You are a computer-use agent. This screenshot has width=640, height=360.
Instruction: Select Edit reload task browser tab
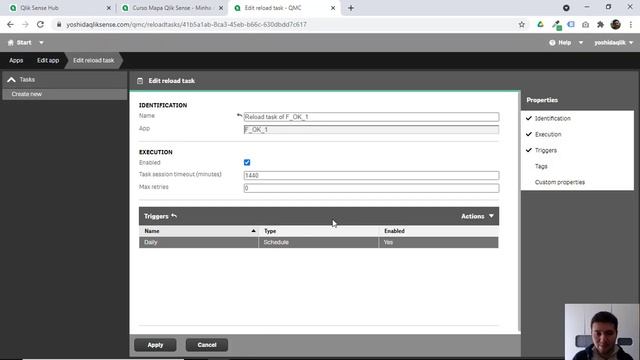[x=284, y=8]
